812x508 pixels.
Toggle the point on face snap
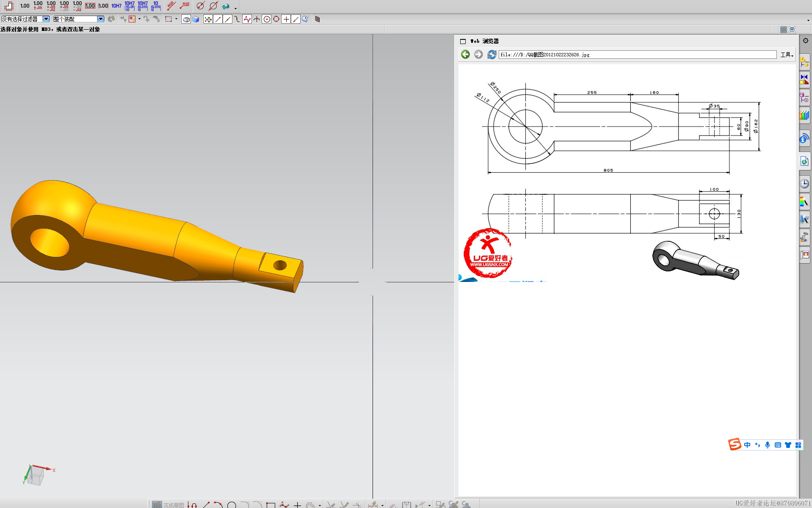pos(305,19)
